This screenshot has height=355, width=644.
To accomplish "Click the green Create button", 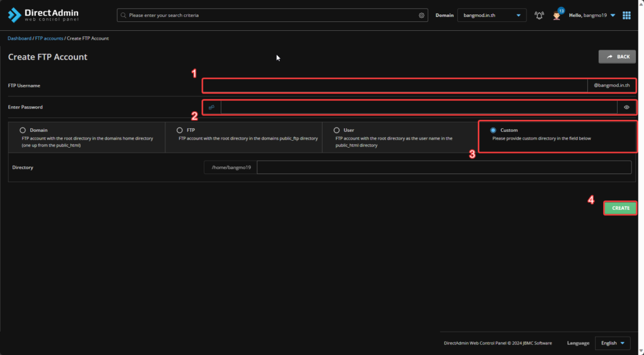I will (x=620, y=208).
